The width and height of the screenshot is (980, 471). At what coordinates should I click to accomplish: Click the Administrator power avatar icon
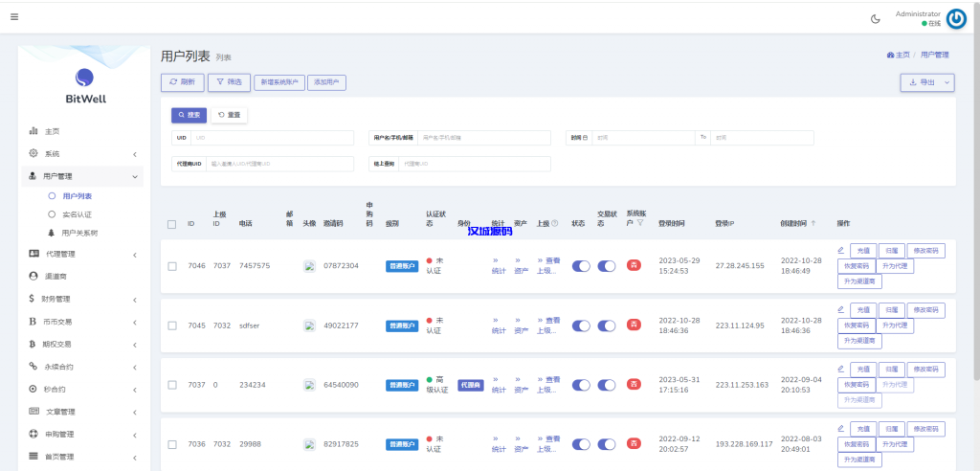955,18
